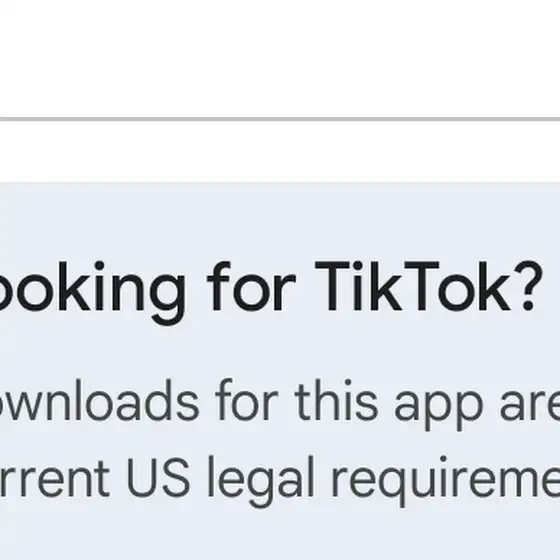Click the word 'for' in the body text

tap(247, 400)
